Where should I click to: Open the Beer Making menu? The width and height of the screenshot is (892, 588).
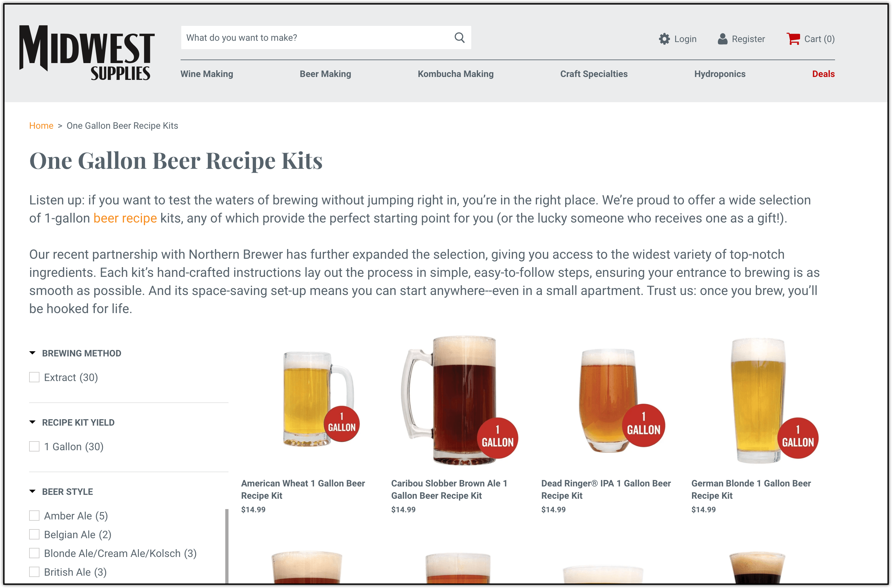pos(325,74)
